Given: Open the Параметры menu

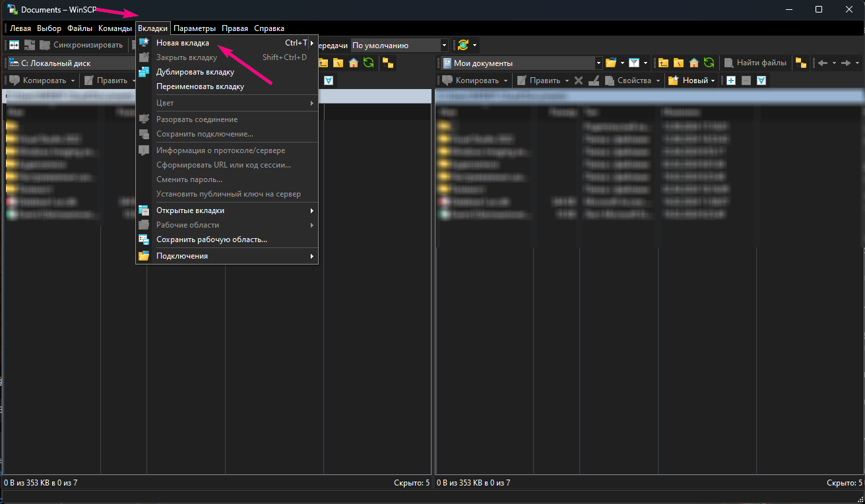Looking at the screenshot, I should click(195, 28).
